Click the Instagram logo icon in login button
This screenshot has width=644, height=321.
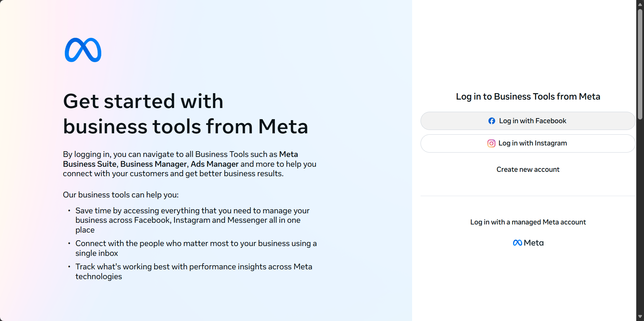(491, 143)
